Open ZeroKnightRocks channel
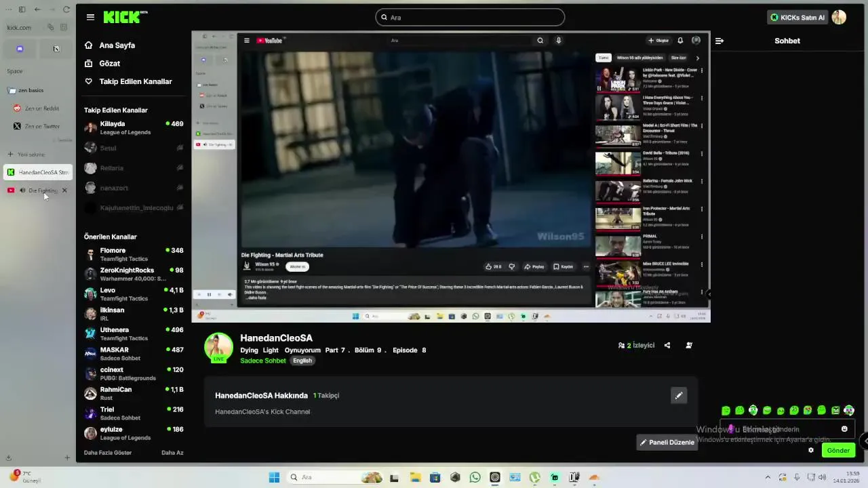The height and width of the screenshot is (488, 868). click(134, 274)
